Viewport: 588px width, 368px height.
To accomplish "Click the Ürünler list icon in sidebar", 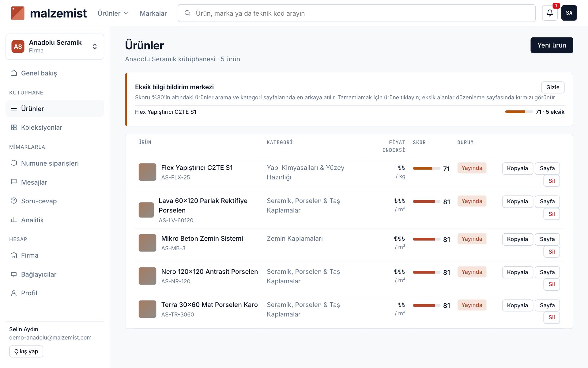I will pyautogui.click(x=14, y=109).
